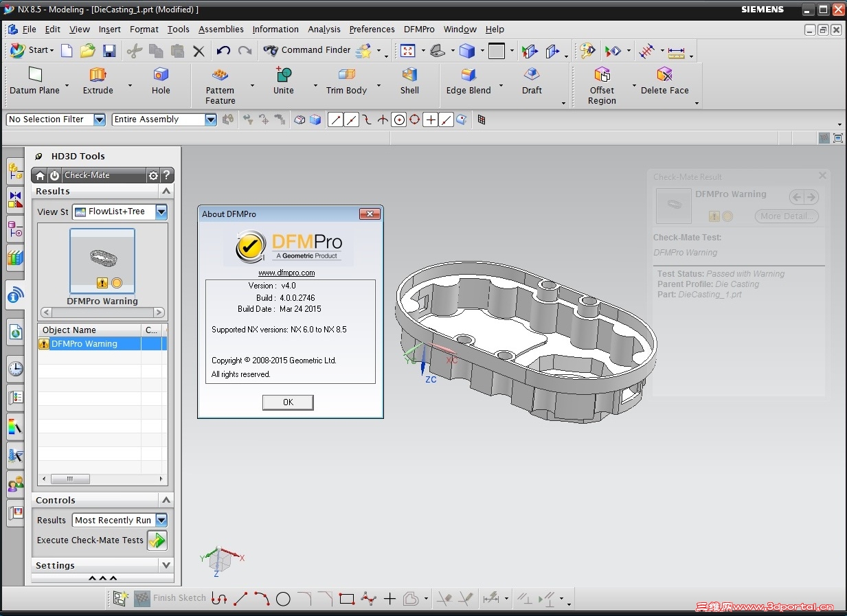Image resolution: width=847 pixels, height=616 pixels.
Task: Open Command Finder binoculars
Action: pyautogui.click(x=307, y=50)
